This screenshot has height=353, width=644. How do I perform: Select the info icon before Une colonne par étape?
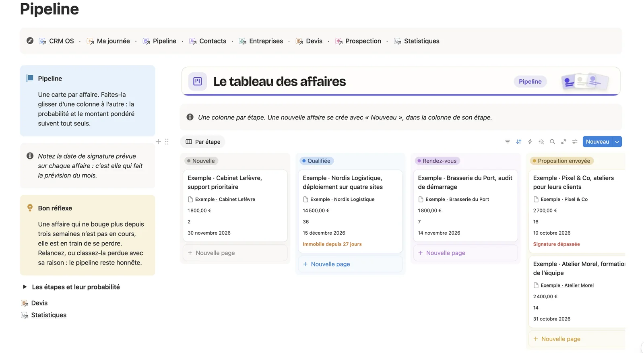[190, 117]
